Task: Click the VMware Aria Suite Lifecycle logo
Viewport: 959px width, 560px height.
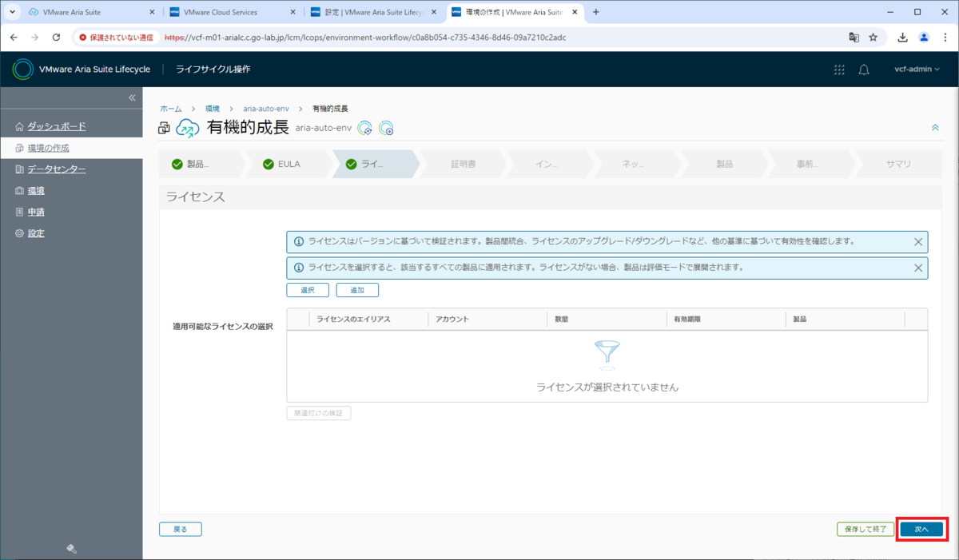Action: [x=23, y=70]
